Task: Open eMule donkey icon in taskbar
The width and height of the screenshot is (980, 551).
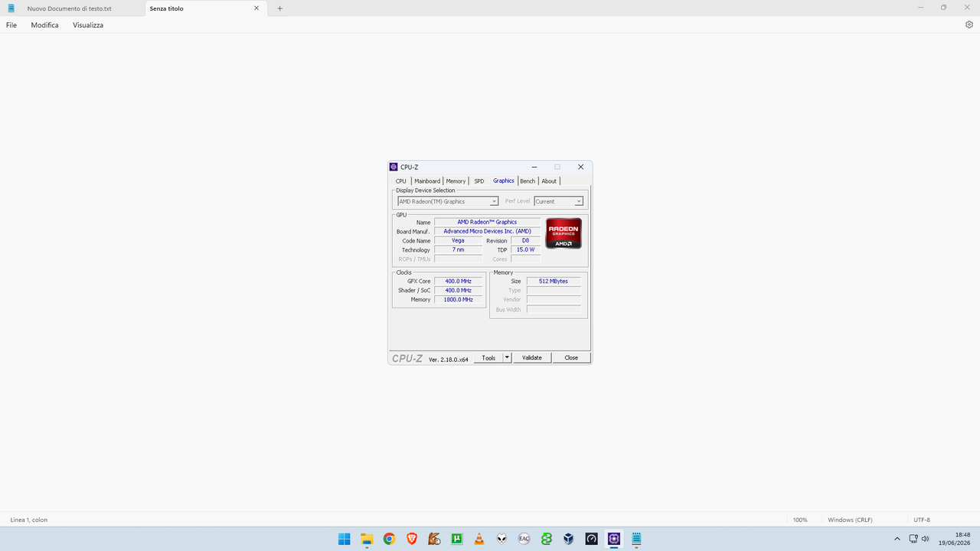Action: pyautogui.click(x=434, y=539)
